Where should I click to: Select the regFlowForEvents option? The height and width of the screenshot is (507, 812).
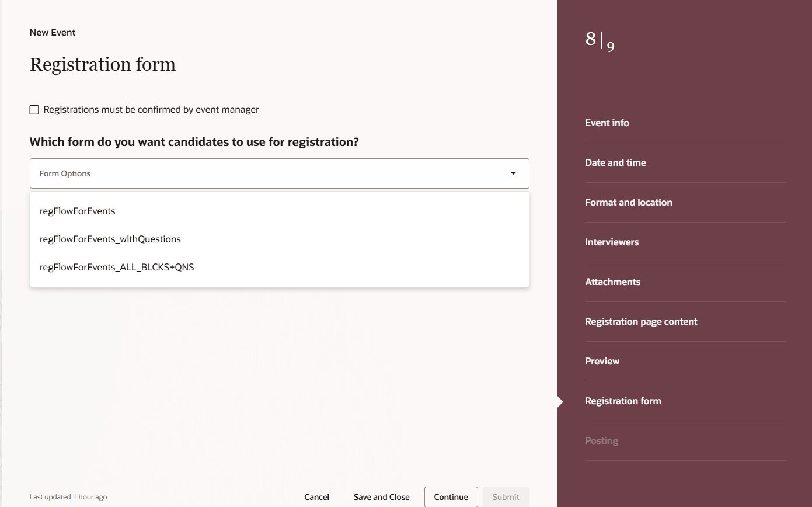[280, 211]
